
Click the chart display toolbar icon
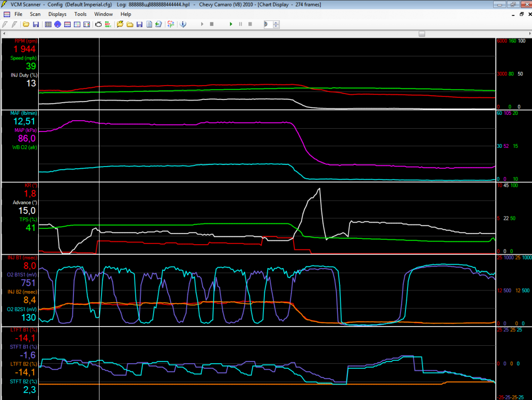coord(68,24)
